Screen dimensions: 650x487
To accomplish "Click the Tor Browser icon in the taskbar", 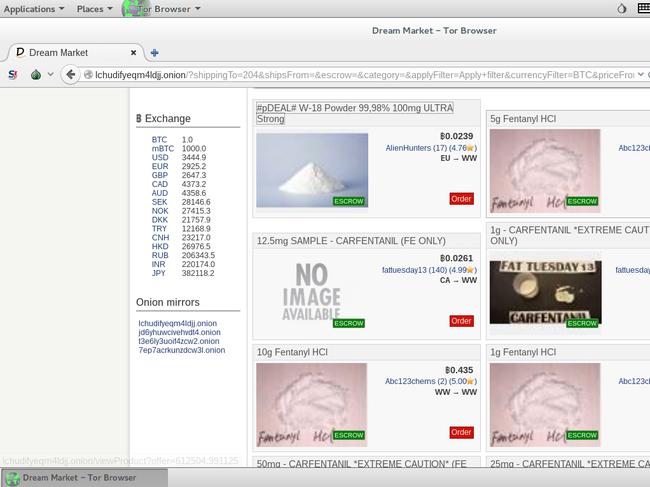I will pos(12,478).
